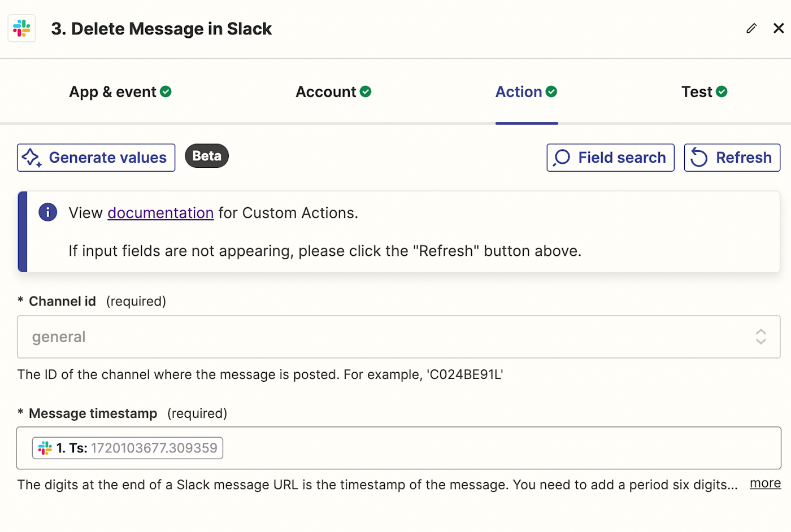The height and width of the screenshot is (532, 791).
Task: Open the App & event tab
Action: click(113, 92)
